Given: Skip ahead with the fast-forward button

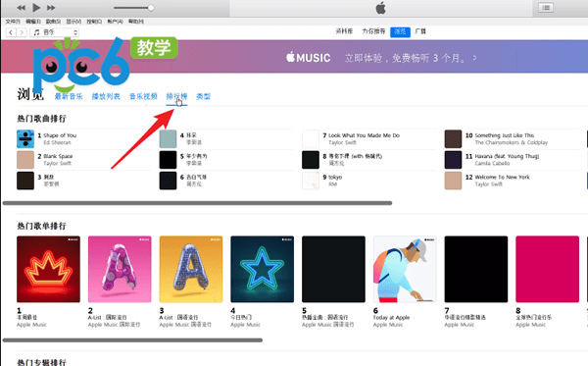Looking at the screenshot, I should click(51, 8).
